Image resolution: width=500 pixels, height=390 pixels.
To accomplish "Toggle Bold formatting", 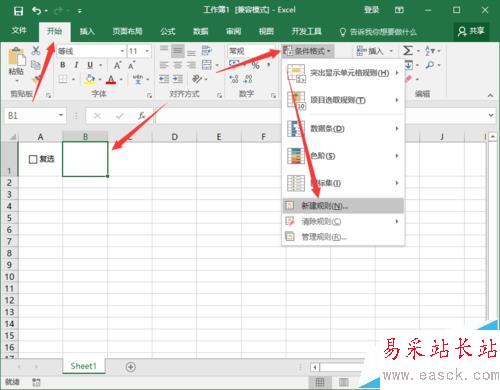I will [63, 65].
